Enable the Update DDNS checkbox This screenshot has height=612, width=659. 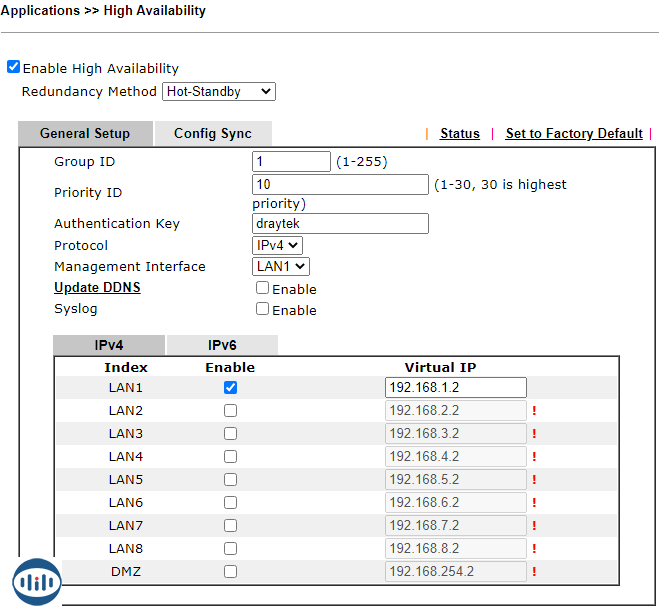262,288
